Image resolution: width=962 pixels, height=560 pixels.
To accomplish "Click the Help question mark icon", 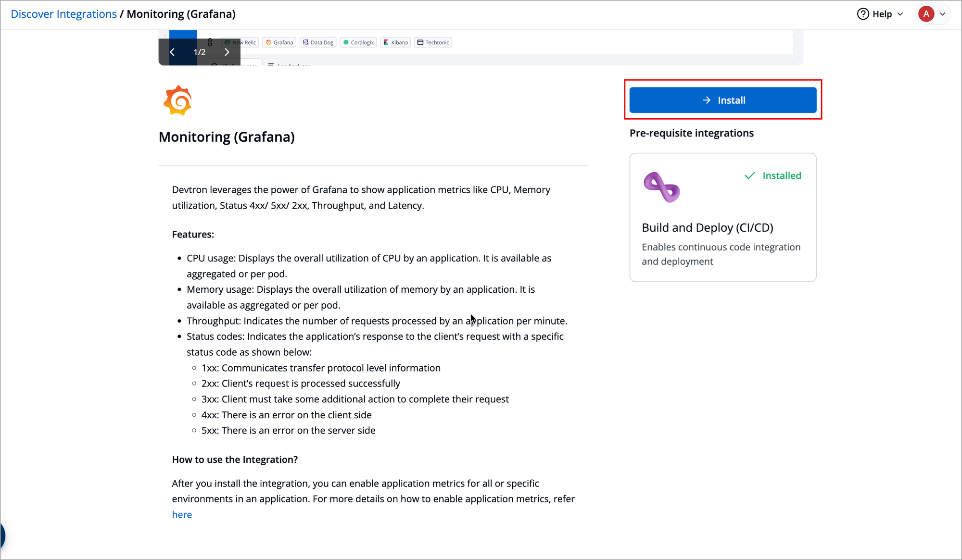I will (863, 14).
